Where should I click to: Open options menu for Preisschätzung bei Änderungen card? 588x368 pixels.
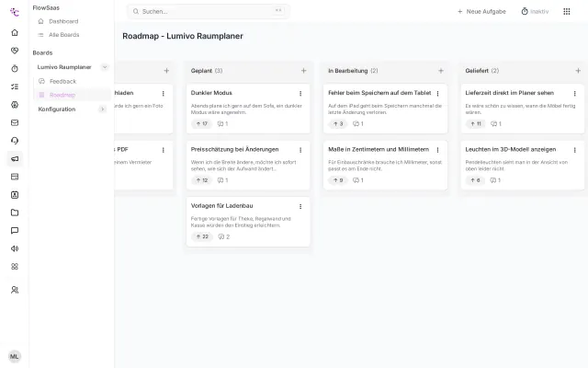(x=300, y=150)
